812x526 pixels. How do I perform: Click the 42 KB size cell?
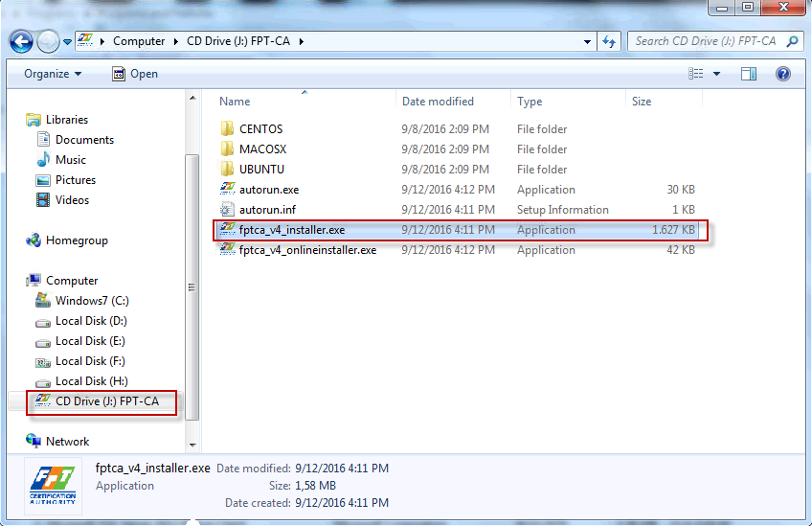coord(681,250)
